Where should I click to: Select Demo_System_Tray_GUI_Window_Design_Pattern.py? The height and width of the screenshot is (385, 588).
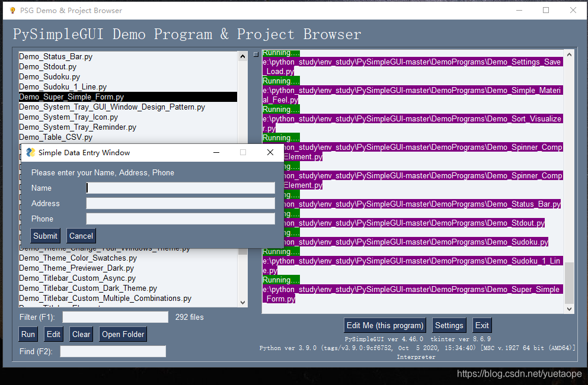128,107
